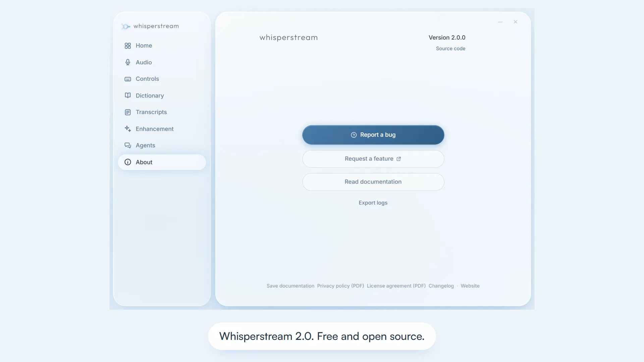This screenshot has width=644, height=362.
Task: Open the Home section
Action: [162, 46]
